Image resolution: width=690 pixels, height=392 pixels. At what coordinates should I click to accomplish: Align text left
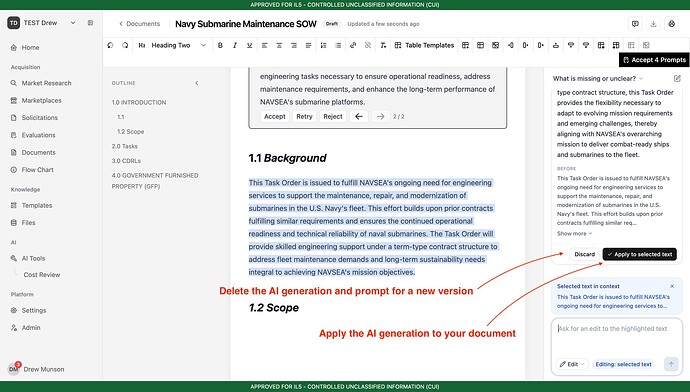click(264, 45)
